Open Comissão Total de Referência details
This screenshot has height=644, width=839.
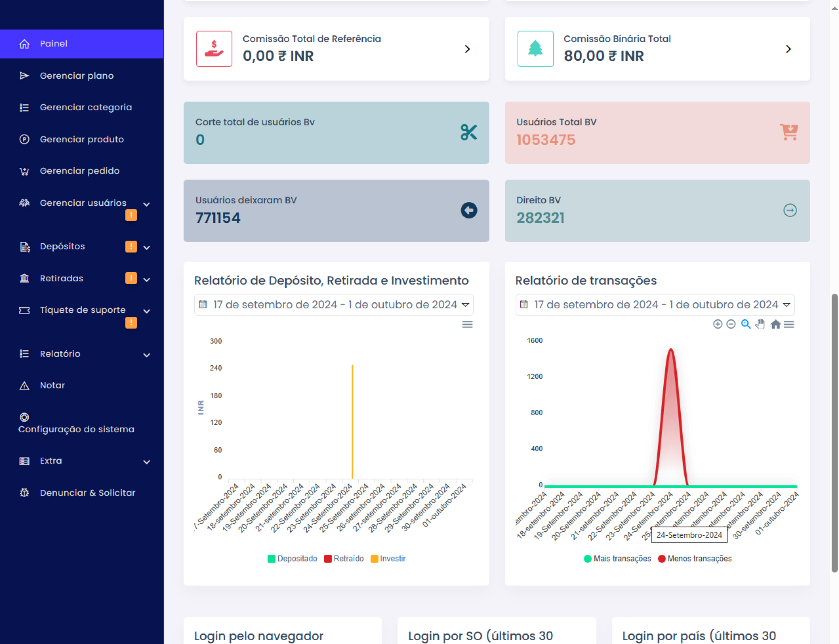(467, 49)
